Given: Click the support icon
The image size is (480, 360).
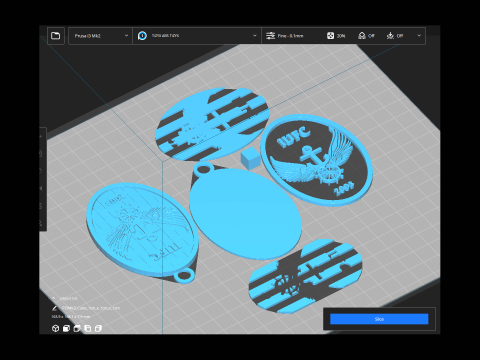Looking at the screenshot, I should click(x=362, y=36).
